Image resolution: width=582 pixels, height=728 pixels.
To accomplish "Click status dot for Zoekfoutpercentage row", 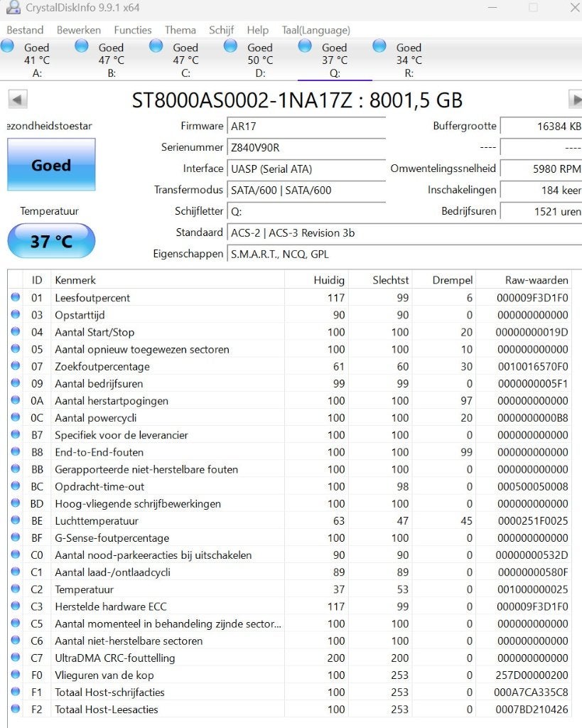I will pyautogui.click(x=16, y=366).
